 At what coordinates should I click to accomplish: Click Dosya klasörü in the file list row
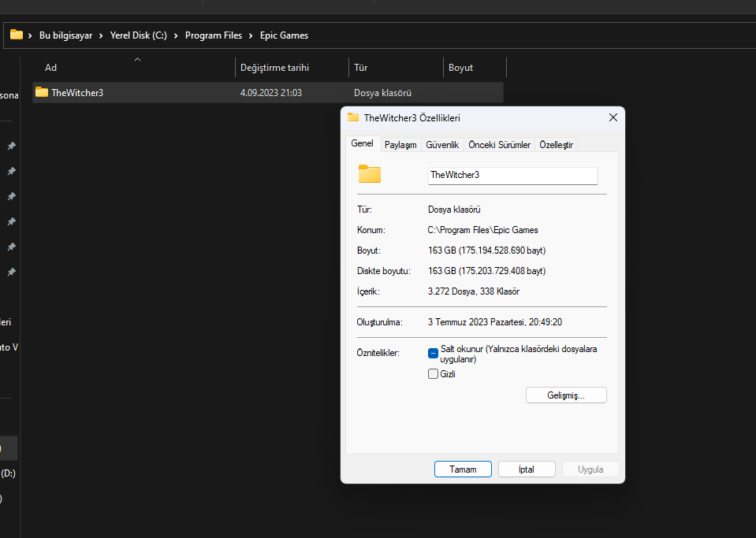pyautogui.click(x=383, y=92)
